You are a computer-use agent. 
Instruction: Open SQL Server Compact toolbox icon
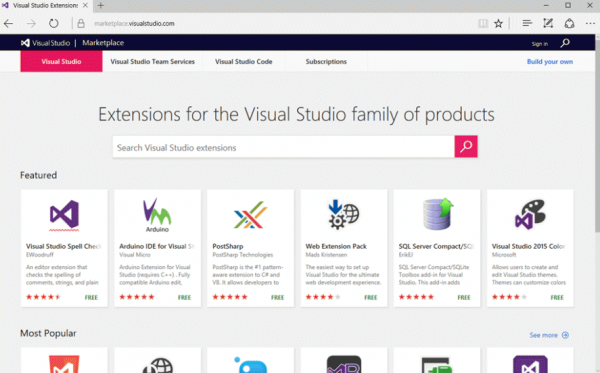point(437,214)
